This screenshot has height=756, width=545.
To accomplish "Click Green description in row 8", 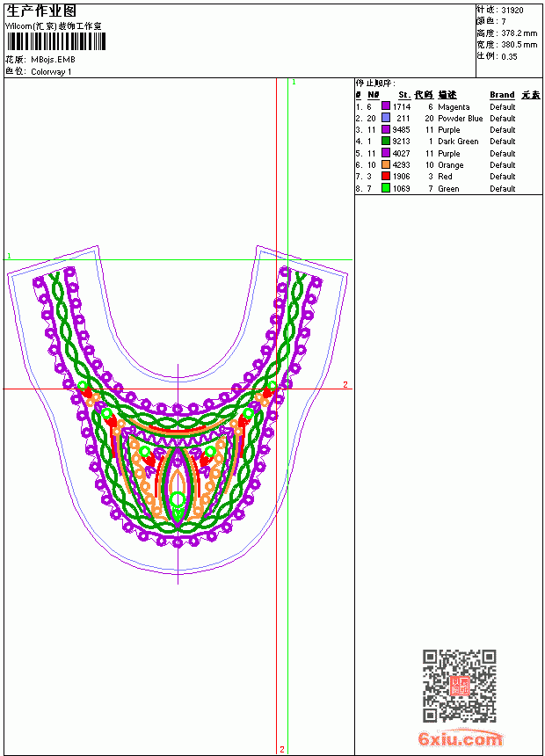I will click(x=448, y=189).
